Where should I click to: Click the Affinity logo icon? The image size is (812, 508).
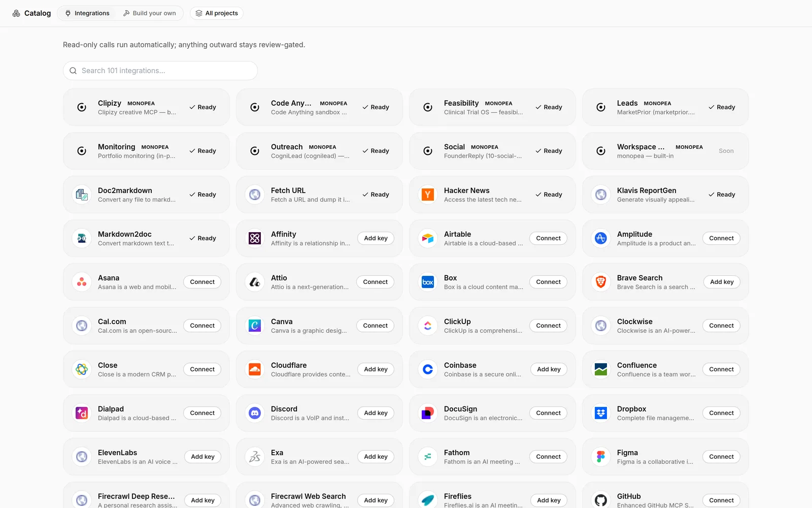pos(255,238)
